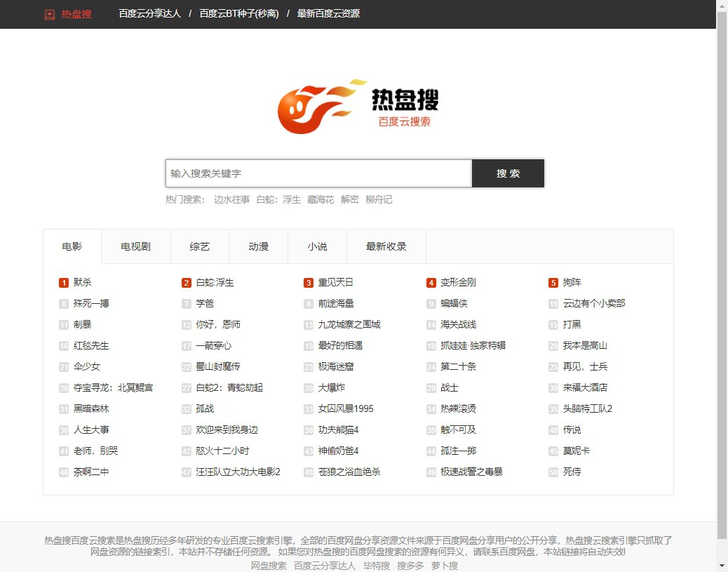Click footer link 网盘搜索

click(x=269, y=566)
